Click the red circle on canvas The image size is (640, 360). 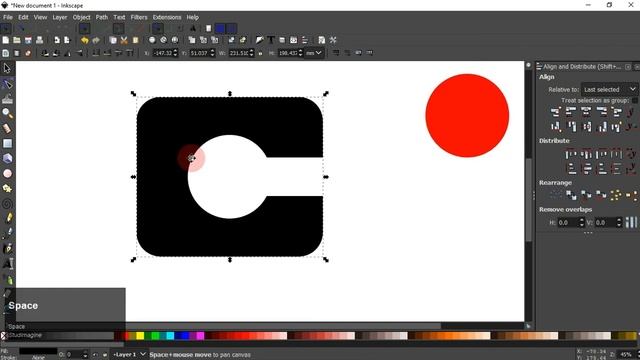[x=467, y=116]
